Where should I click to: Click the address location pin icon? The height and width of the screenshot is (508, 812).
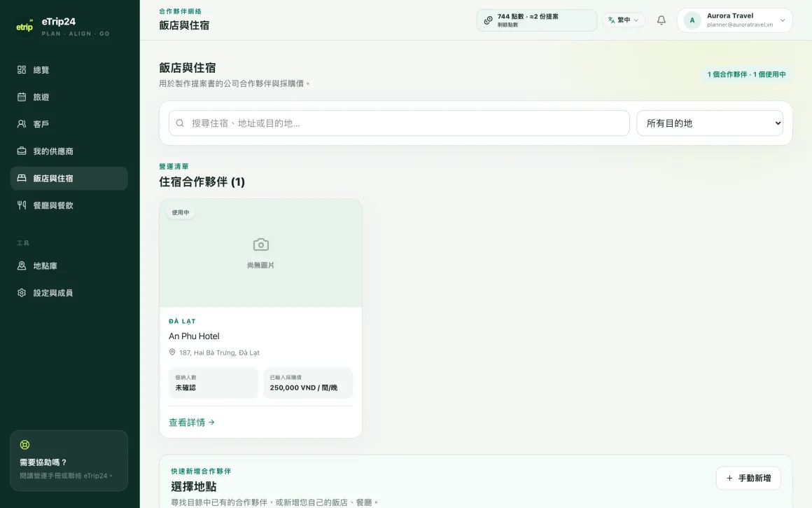point(172,352)
